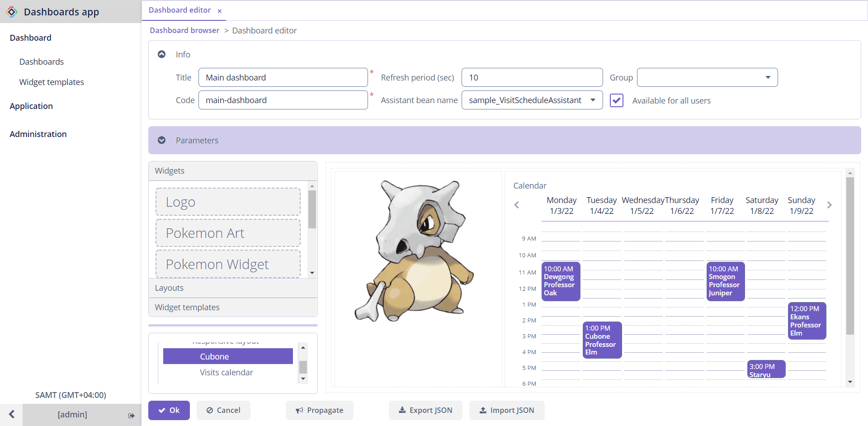Viewport: 868px width, 426px height.
Task: Click the Friday 1/7/22 column header
Action: [722, 205]
